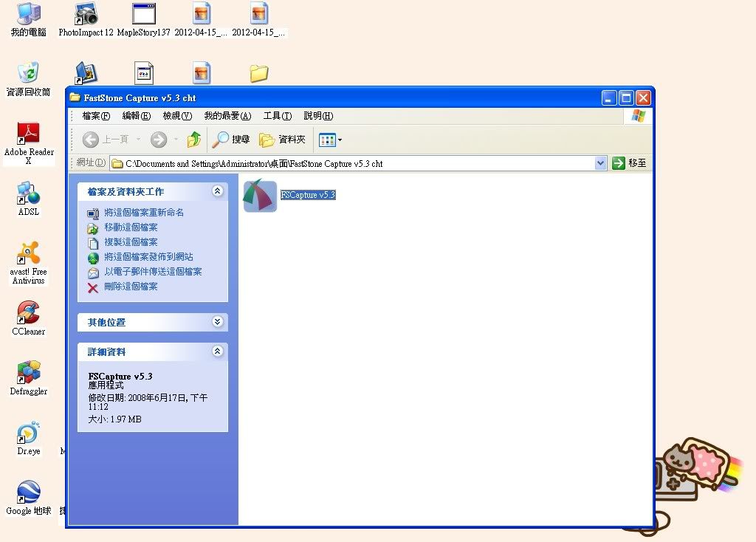Click the 移至 Go button
The height and width of the screenshot is (542, 756).
630,163
